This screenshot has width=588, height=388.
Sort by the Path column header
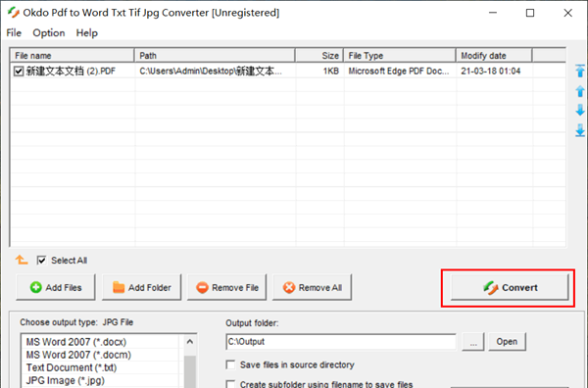pos(215,56)
